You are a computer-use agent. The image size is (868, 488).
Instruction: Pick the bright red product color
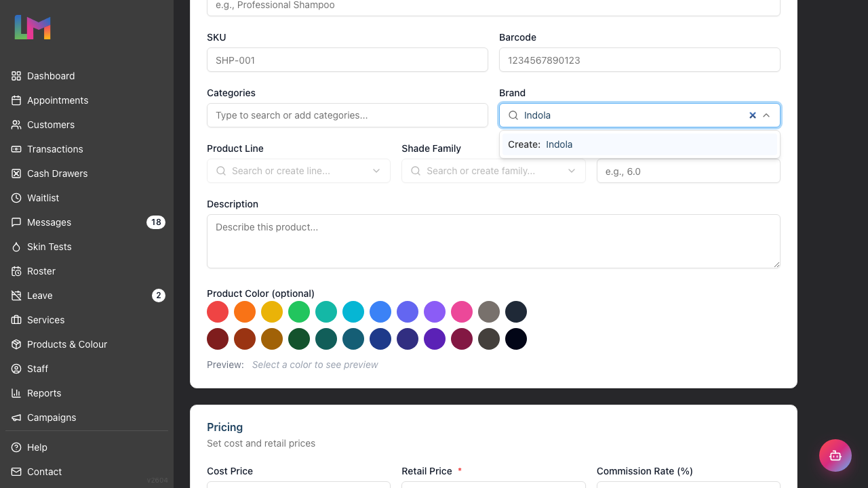(218, 312)
